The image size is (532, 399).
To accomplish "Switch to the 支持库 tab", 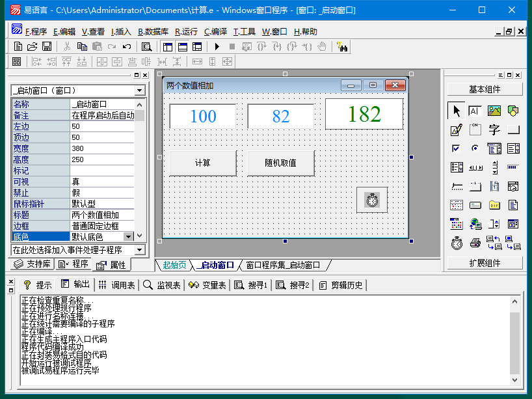I will 32,264.
